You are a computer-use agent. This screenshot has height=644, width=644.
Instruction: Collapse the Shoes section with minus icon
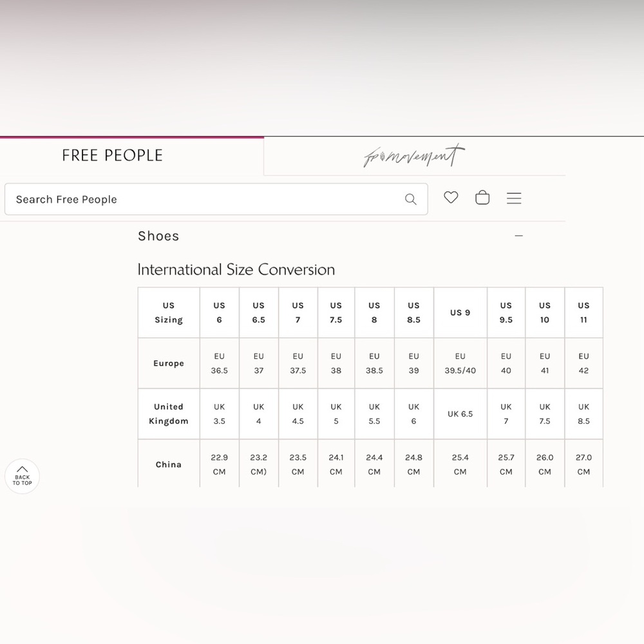(x=518, y=236)
